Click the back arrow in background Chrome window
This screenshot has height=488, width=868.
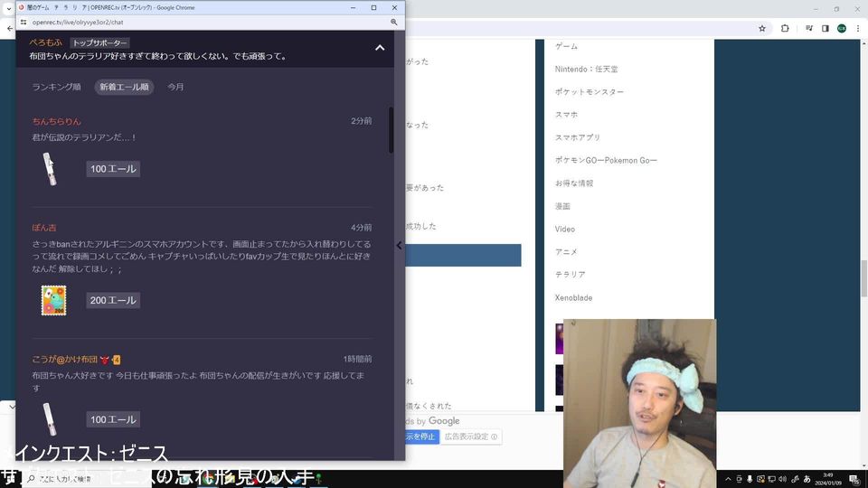pyautogui.click(x=9, y=28)
